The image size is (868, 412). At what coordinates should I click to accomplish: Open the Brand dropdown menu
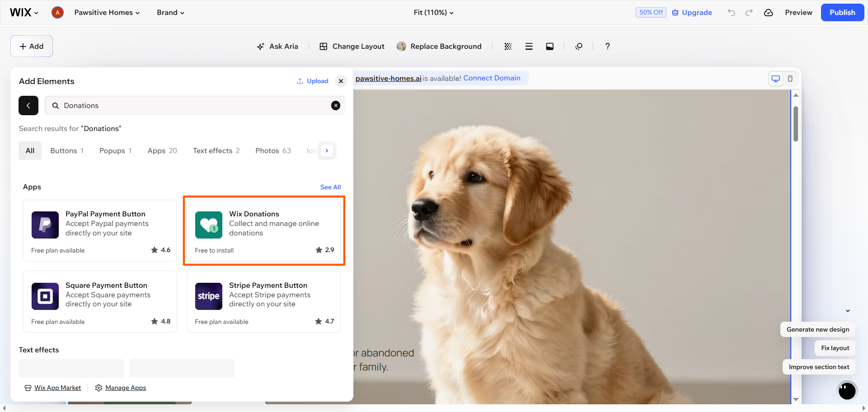click(x=170, y=12)
